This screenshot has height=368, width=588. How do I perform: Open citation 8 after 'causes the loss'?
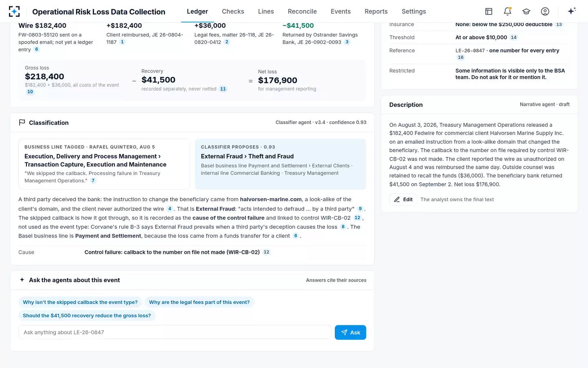point(343,227)
